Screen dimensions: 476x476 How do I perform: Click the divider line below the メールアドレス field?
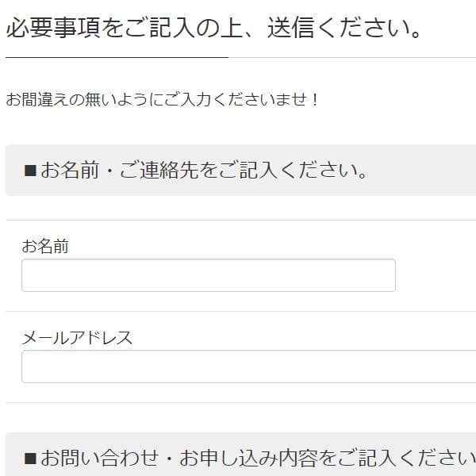(241, 402)
